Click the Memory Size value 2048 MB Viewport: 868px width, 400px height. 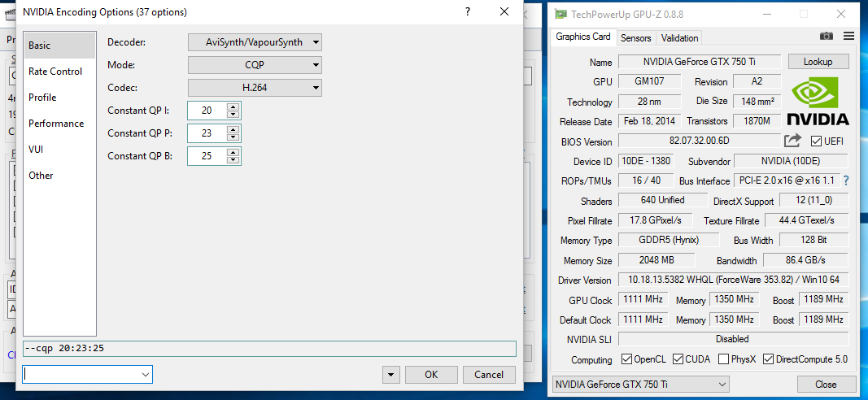coord(656,259)
